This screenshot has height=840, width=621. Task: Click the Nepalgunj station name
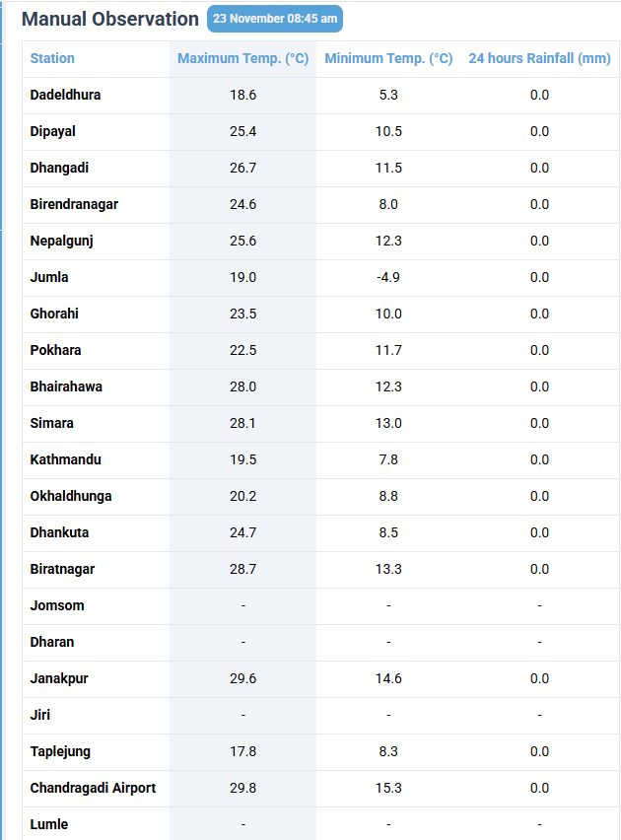tap(61, 242)
